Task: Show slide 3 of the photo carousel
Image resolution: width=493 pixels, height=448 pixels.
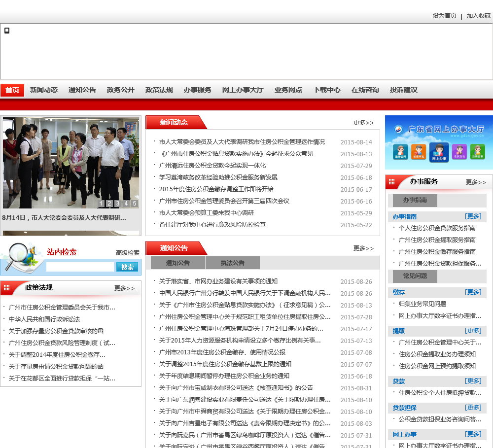Action: (x=117, y=204)
